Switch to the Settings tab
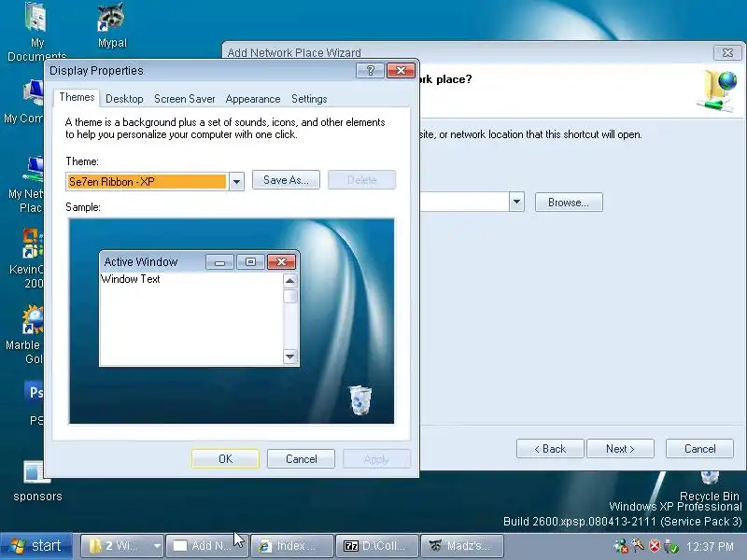 [x=309, y=99]
